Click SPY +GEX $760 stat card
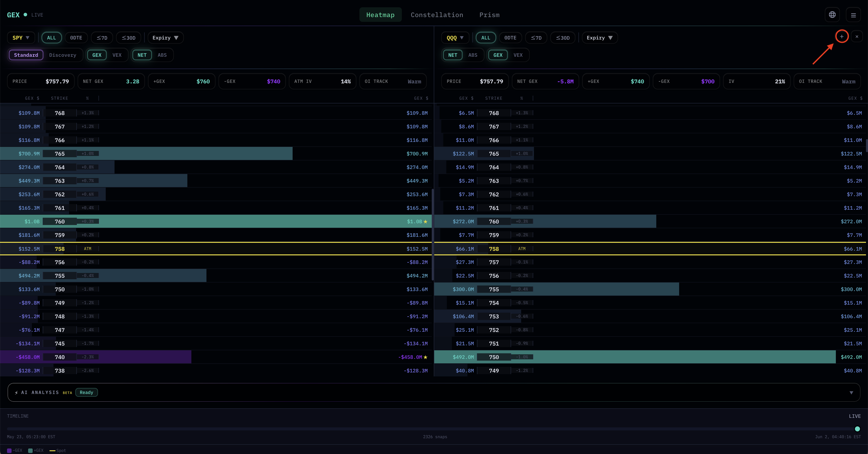Image resolution: width=868 pixels, height=454 pixels. 182,81
